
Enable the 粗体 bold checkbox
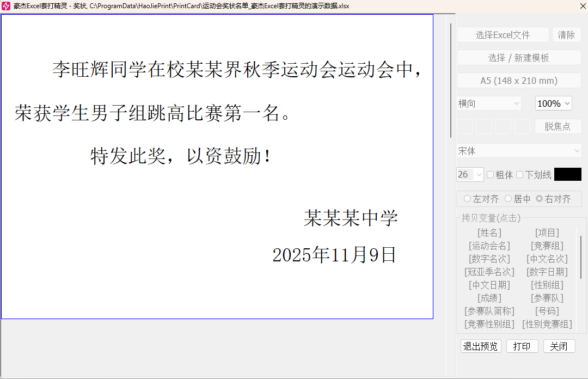489,174
